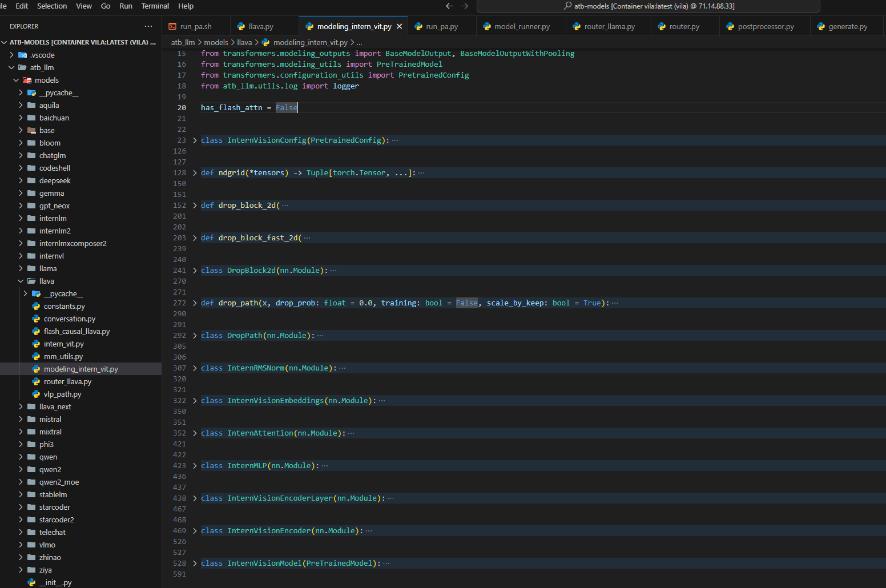This screenshot has width=886, height=588.
Task: Click 'logger' import on line 18
Action: click(346, 86)
